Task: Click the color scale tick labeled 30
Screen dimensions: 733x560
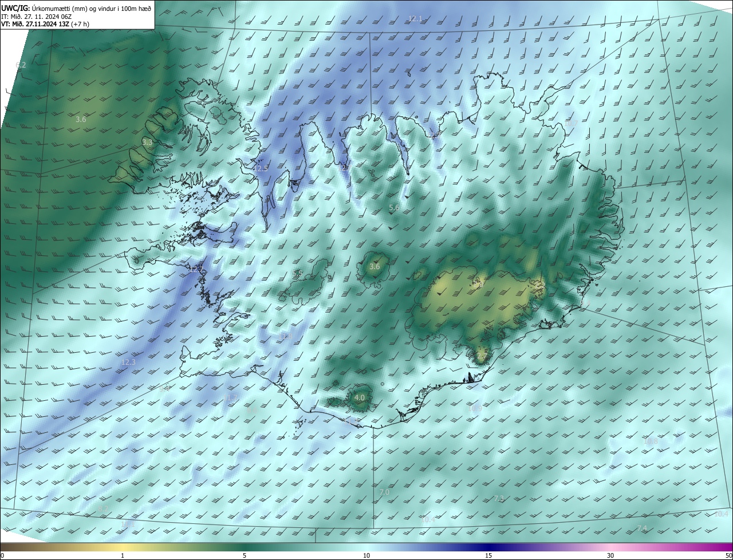Action: tap(610, 556)
